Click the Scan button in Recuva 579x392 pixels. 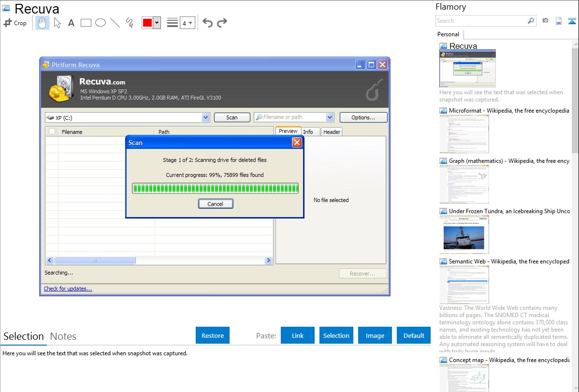coord(232,117)
